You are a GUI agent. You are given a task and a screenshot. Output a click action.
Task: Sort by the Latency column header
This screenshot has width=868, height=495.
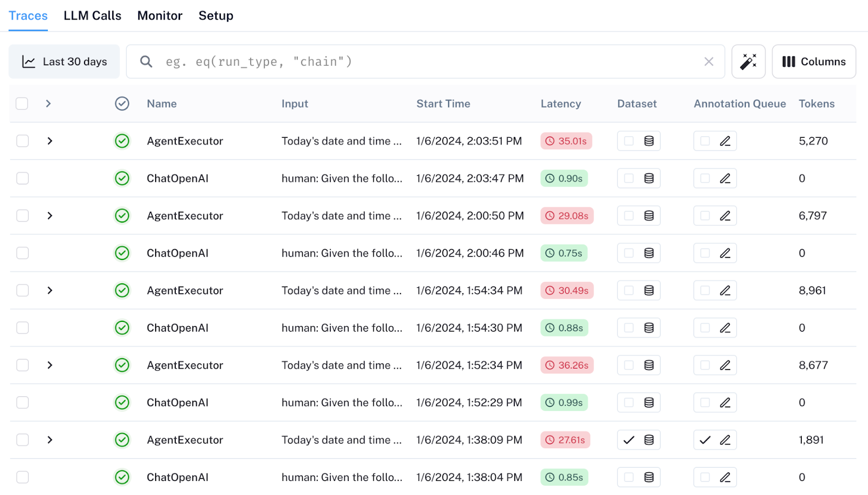560,104
